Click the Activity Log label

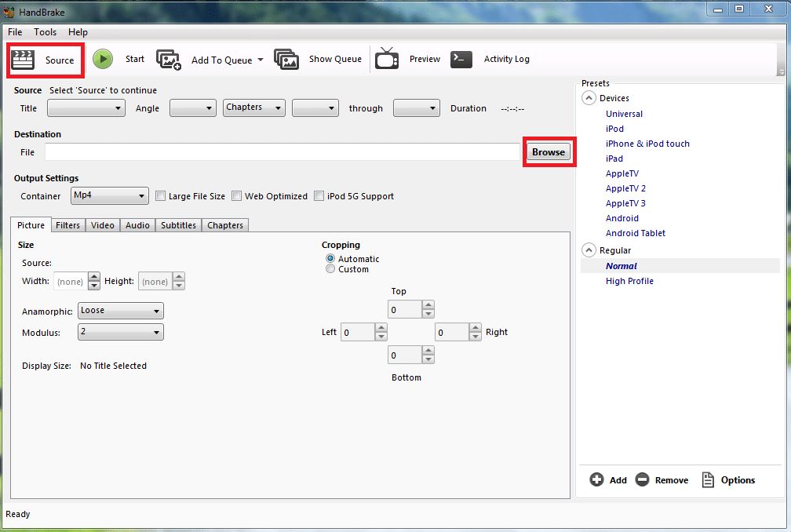[x=506, y=59]
